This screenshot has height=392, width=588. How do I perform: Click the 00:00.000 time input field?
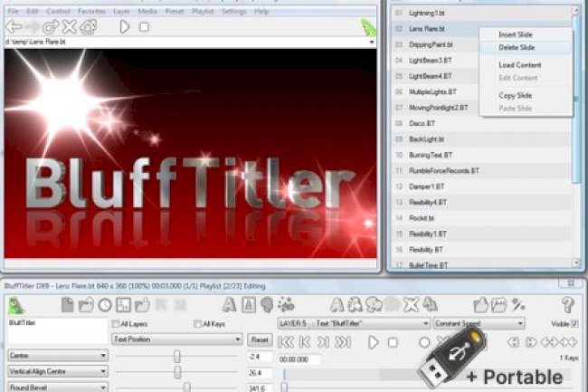(299, 359)
